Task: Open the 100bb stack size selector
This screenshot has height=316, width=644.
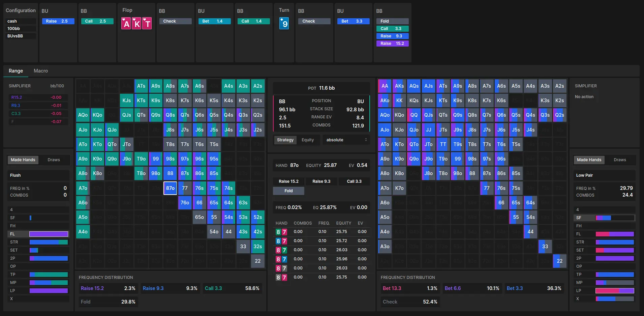Action: pyautogui.click(x=20, y=28)
